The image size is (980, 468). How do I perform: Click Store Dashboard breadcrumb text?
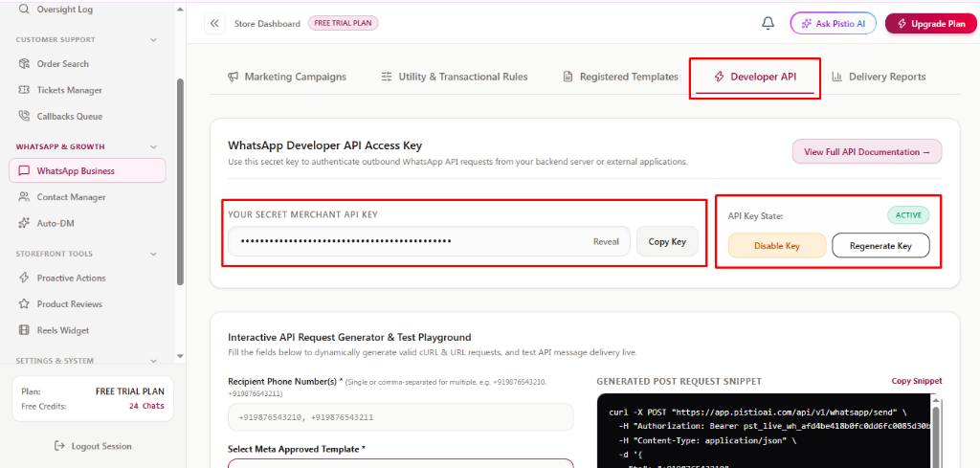268,24
